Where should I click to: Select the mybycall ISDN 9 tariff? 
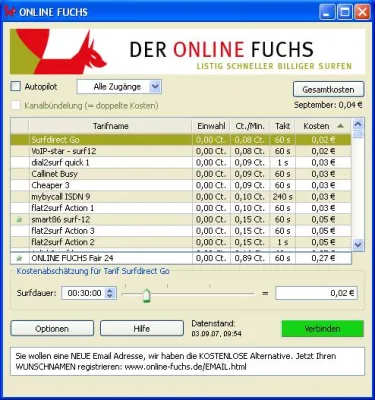pyautogui.click(x=181, y=197)
